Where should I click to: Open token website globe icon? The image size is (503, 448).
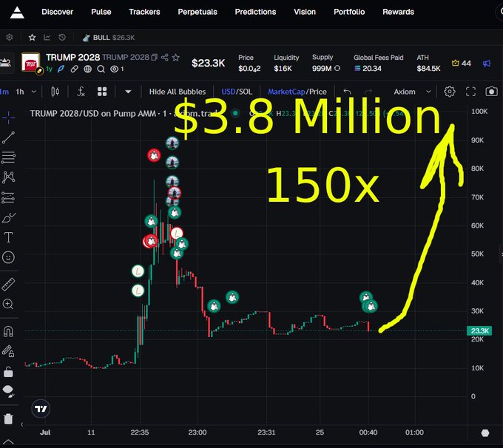click(x=87, y=69)
